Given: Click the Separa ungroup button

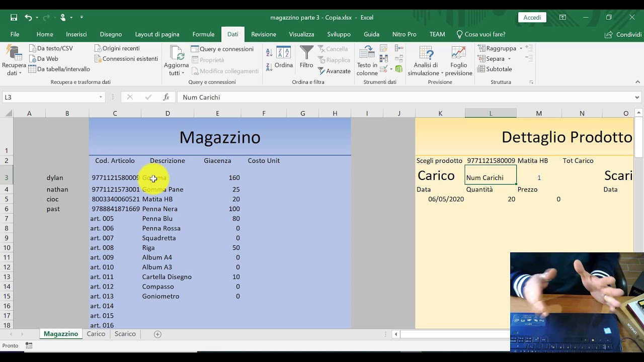Looking at the screenshot, I should click(492, 59).
